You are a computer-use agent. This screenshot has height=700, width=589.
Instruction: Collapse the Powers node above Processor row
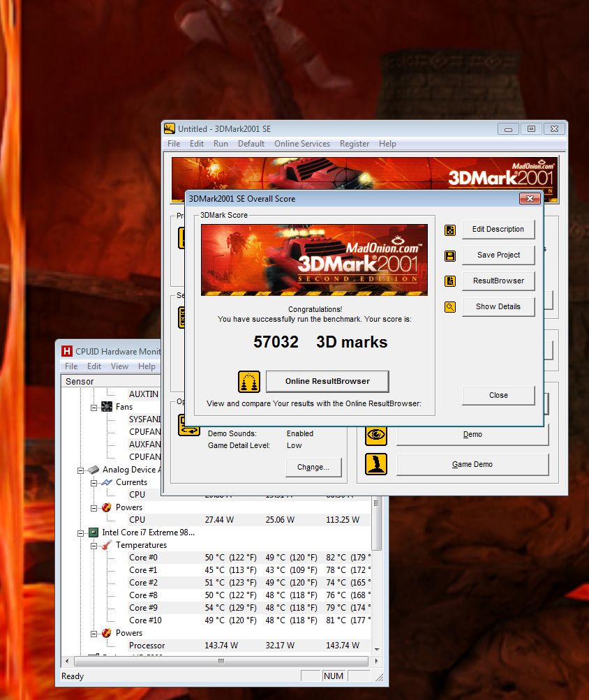pos(94,634)
